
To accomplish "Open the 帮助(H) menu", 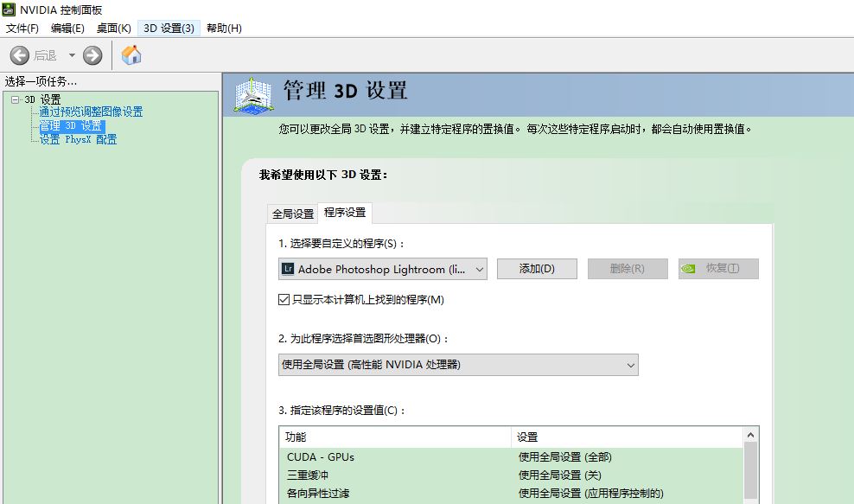I will click(225, 29).
